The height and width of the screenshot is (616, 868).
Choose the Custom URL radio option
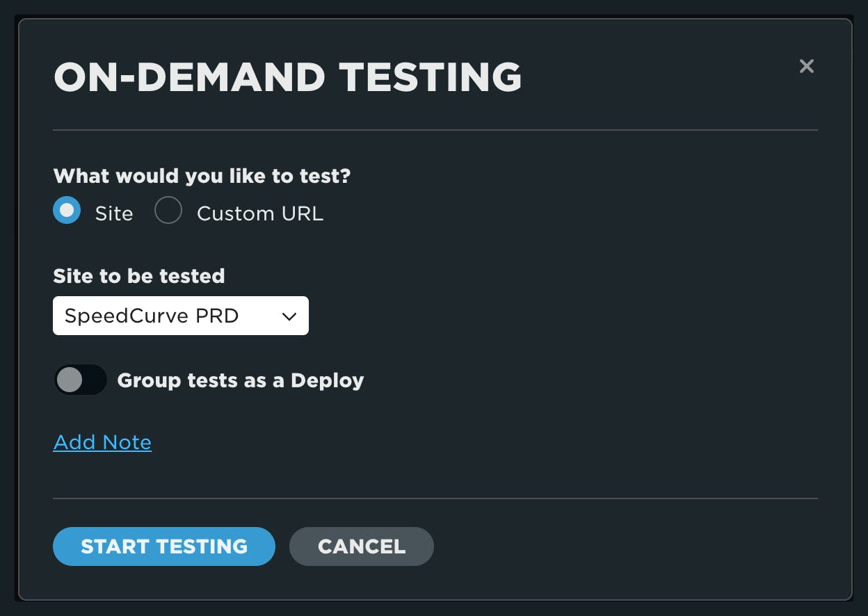(168, 211)
